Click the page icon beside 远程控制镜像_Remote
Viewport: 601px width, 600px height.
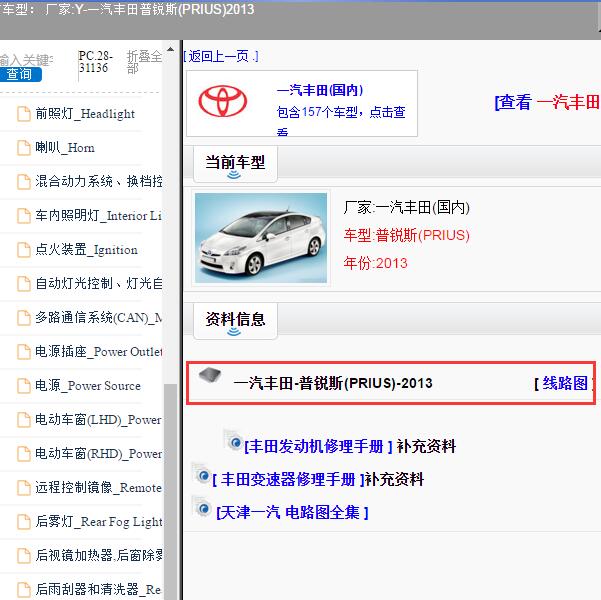[24, 488]
